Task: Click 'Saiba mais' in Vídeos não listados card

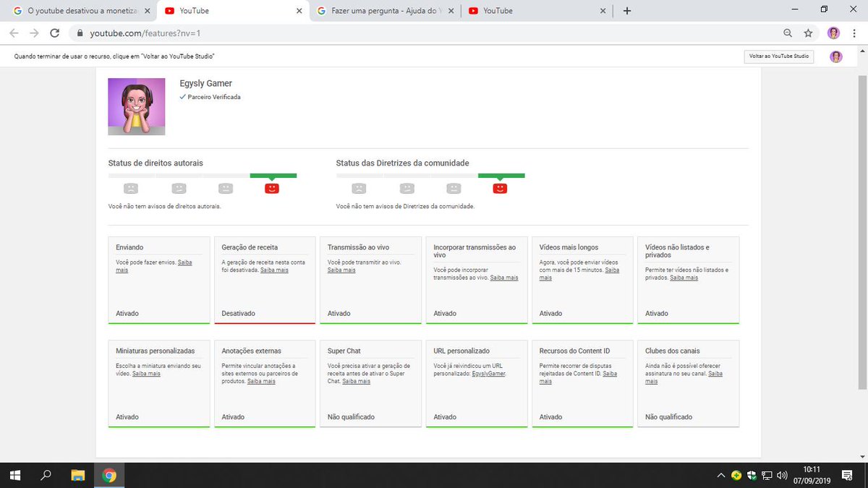Action: [684, 277]
